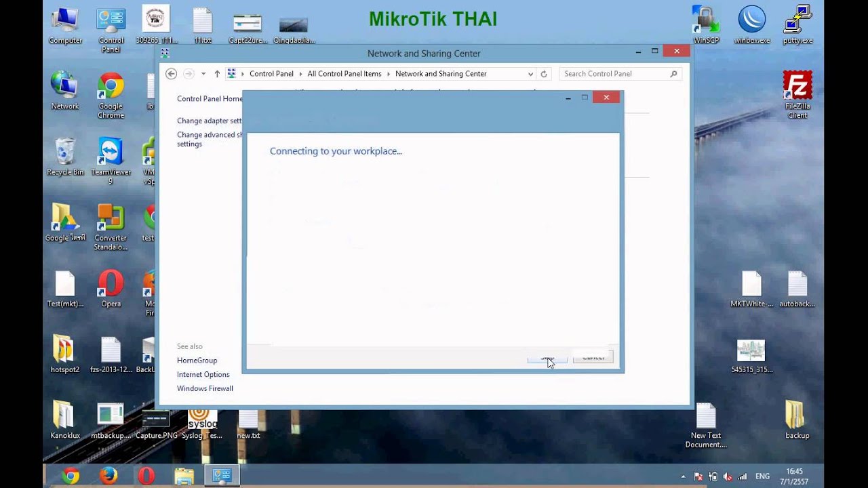Open the clock showing 16:45

click(x=794, y=476)
